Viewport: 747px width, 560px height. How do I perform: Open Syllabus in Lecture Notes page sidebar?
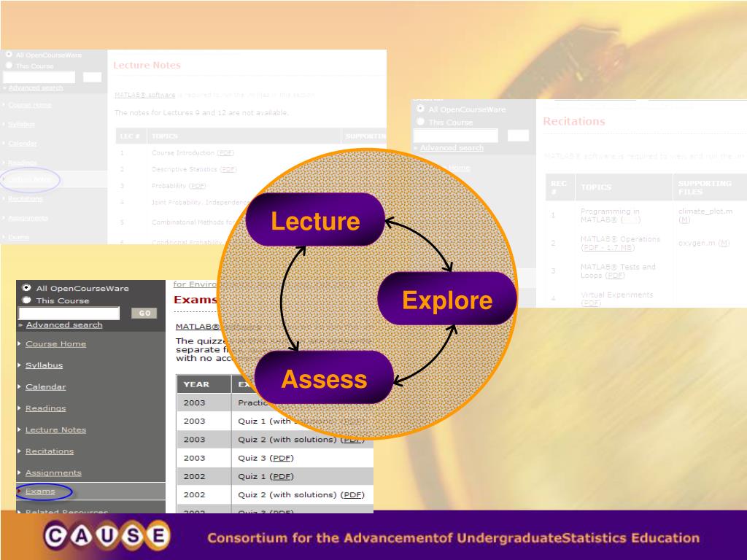[21, 124]
